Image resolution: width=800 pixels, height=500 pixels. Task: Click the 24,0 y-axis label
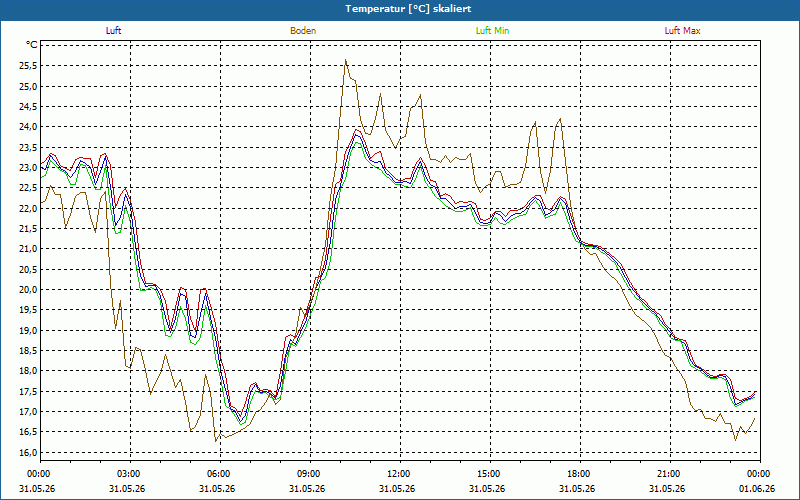pos(28,127)
